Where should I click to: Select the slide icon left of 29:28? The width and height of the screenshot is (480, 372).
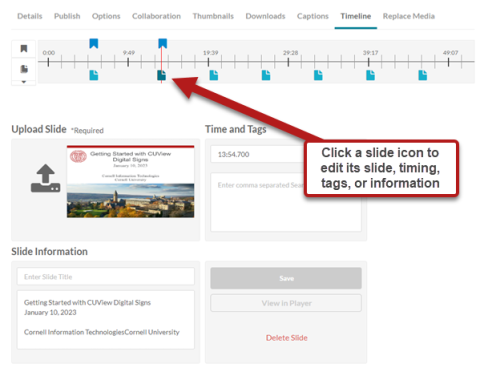coord(266,75)
